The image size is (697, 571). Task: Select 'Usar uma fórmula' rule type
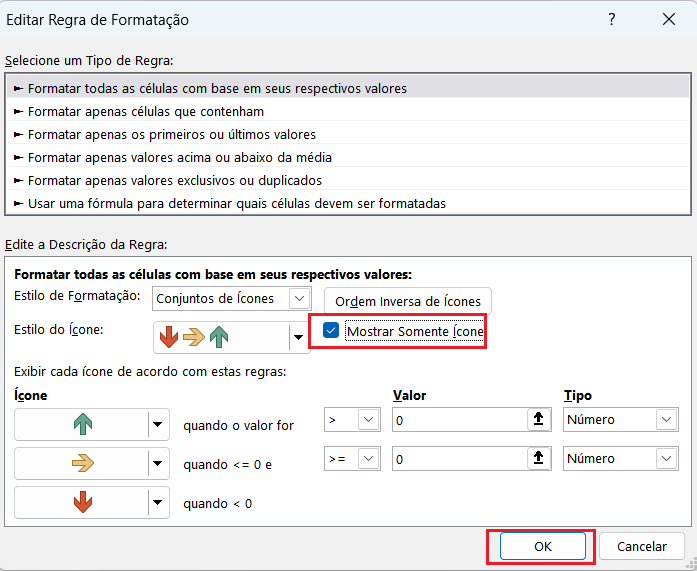(x=236, y=203)
